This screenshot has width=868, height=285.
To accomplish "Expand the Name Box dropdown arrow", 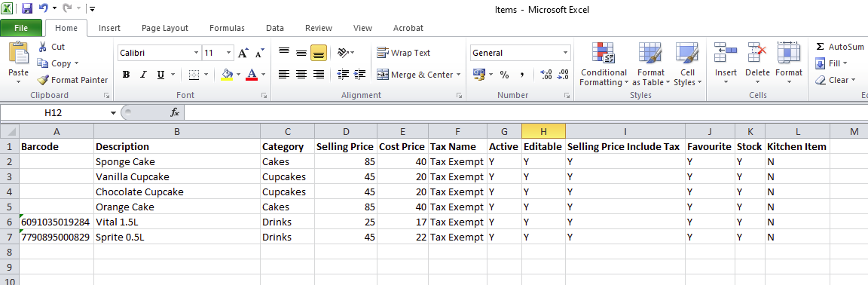I will click(x=114, y=112).
